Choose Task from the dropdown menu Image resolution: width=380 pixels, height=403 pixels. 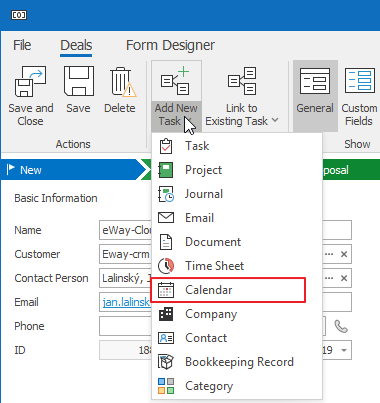pos(237,146)
